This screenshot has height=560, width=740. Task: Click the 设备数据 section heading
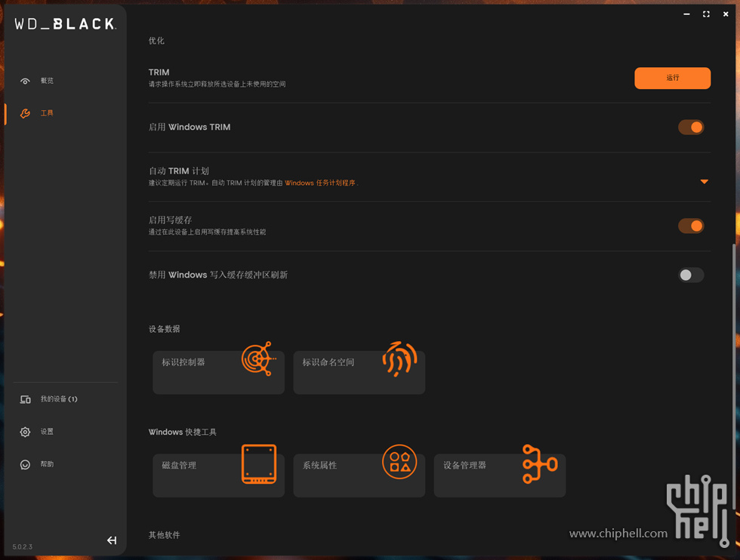[165, 329]
